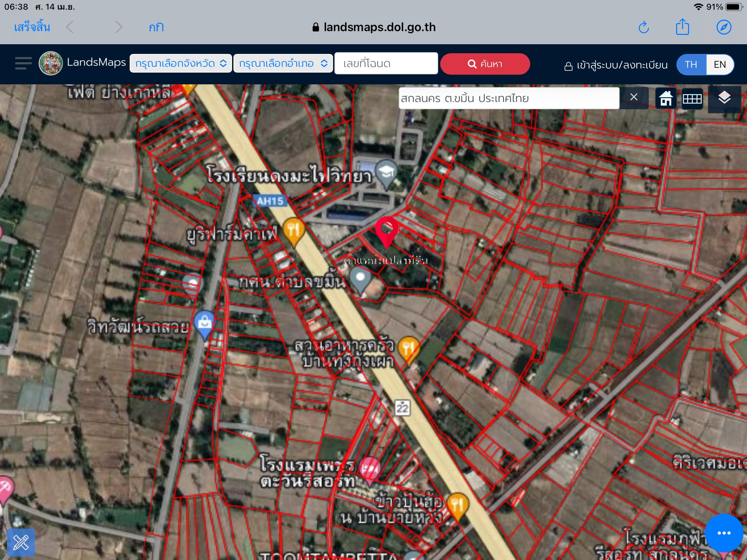This screenshot has height=560, width=747.
Task: Open the share sheet
Action: (683, 27)
